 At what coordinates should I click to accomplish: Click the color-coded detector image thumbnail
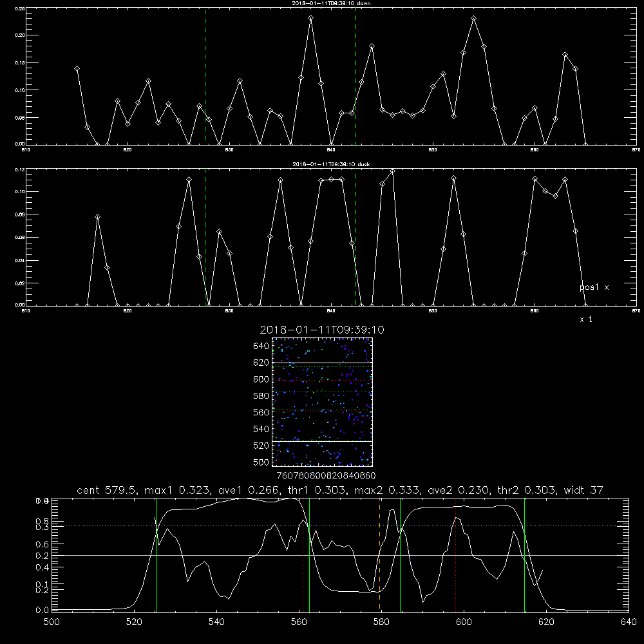point(323,402)
